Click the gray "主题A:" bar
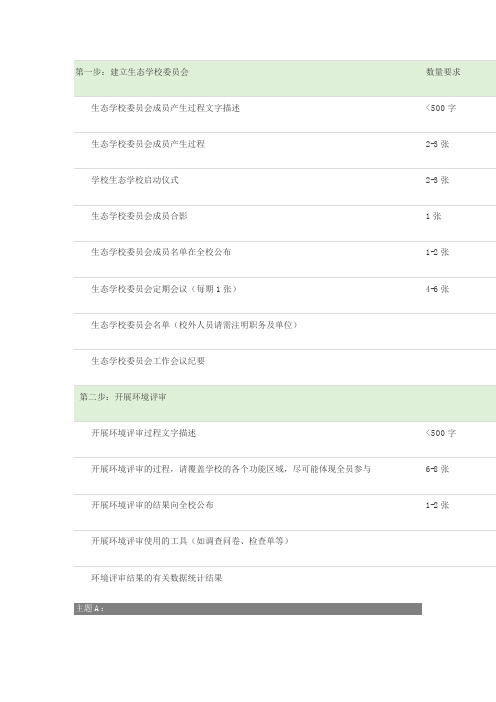The width and height of the screenshot is (496, 702). [248, 608]
